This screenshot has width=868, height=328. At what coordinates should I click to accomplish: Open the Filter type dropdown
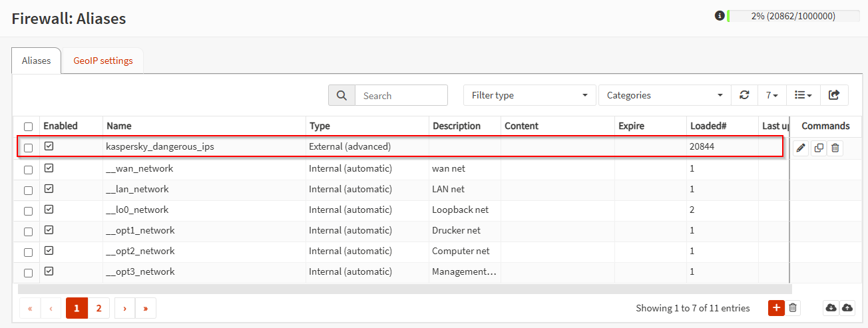coord(529,95)
